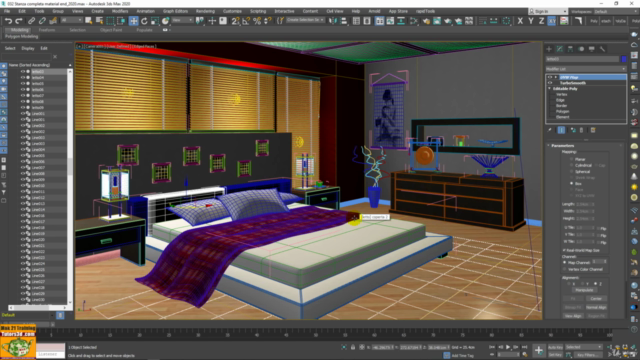Open the Graph Editors menu
The height and width of the screenshot is (360, 640).
176,11
